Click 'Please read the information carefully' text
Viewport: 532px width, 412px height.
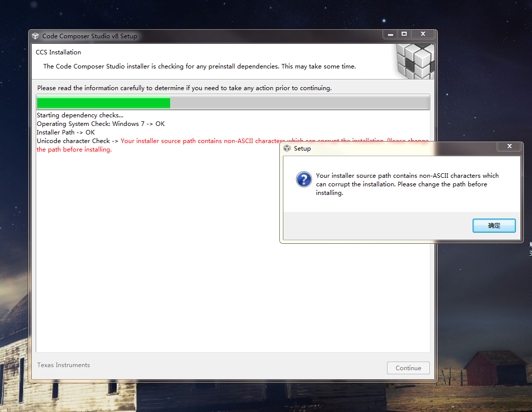pyautogui.click(x=184, y=88)
